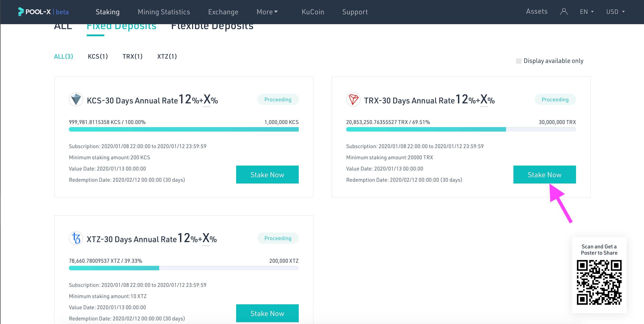Filter by KCS(1)
The height and width of the screenshot is (324, 644).
tap(98, 57)
